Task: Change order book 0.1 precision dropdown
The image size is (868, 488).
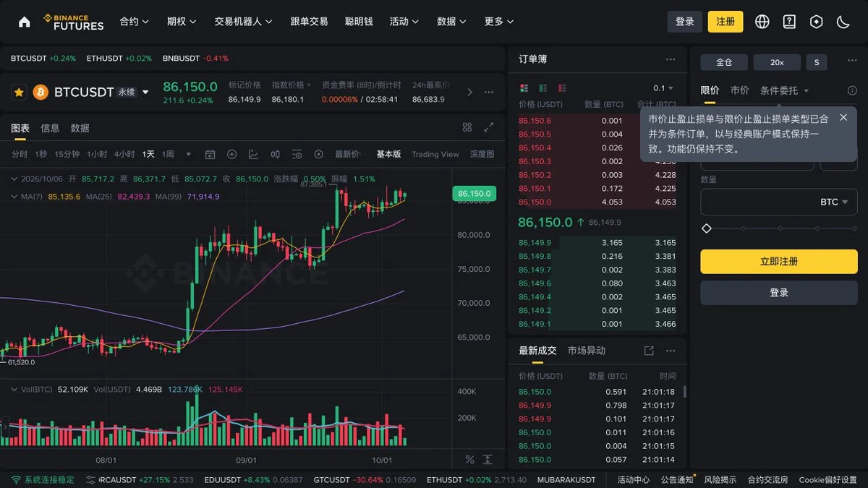Action: point(663,88)
